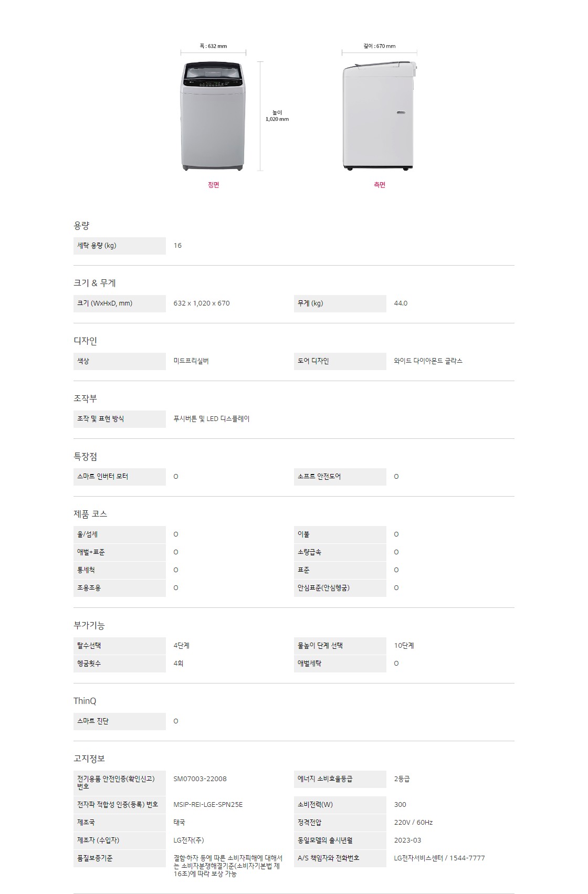Click the LG전자서비스센터 / 1544-7777 phone number
Image resolution: width=588 pixels, height=894 pixels.
[x=439, y=858]
